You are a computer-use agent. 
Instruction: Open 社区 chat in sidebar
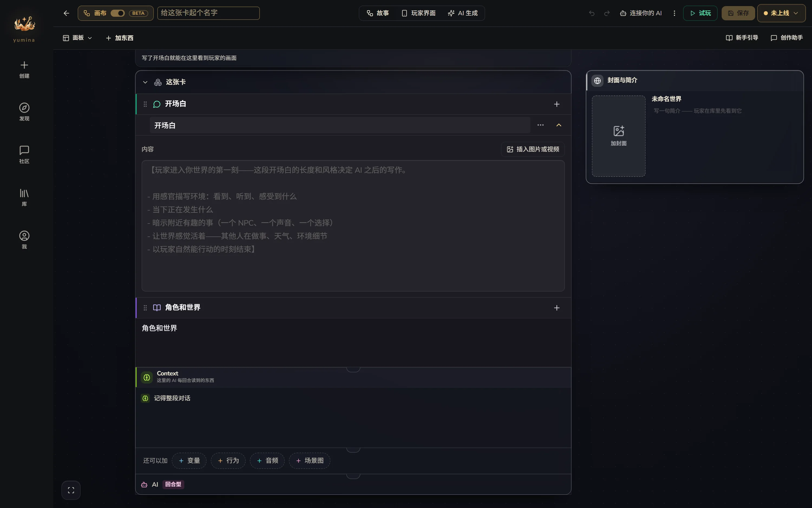[24, 154]
